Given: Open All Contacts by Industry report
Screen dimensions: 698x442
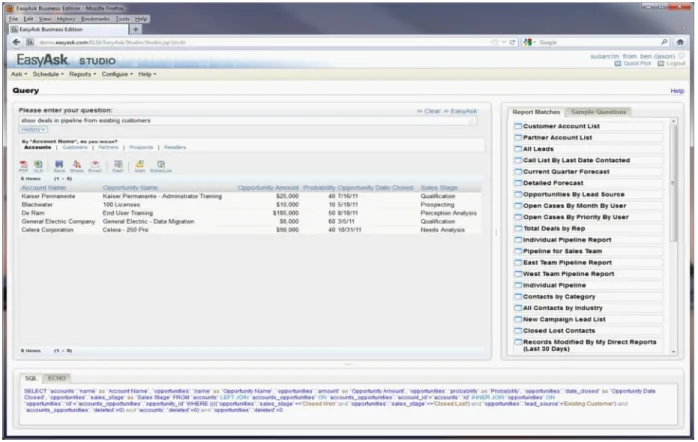Looking at the screenshot, I should (562, 308).
